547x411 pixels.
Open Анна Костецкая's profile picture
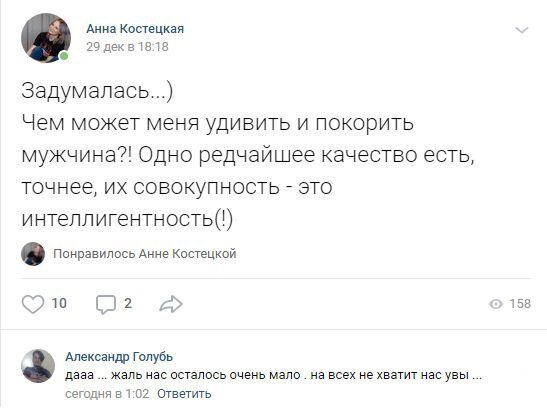pyautogui.click(x=46, y=38)
